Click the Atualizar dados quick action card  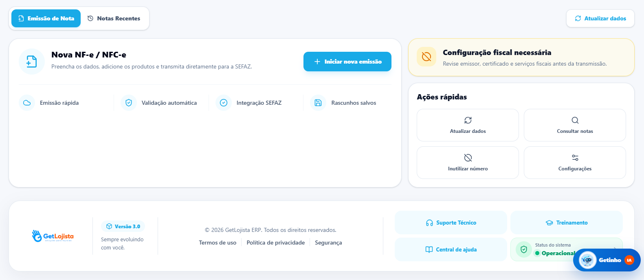coord(468,125)
